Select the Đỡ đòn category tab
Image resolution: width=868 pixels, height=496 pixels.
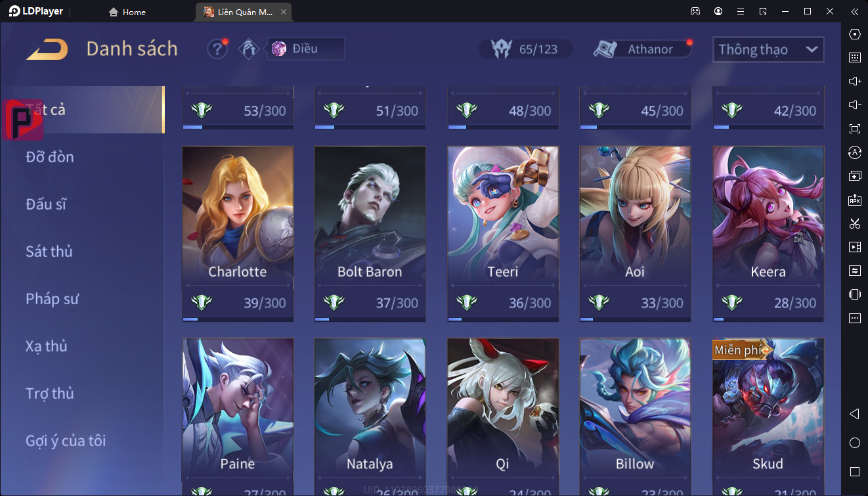click(x=50, y=157)
